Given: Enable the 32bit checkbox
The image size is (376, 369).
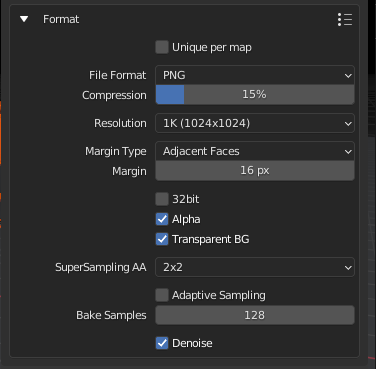Looking at the screenshot, I should [162, 199].
